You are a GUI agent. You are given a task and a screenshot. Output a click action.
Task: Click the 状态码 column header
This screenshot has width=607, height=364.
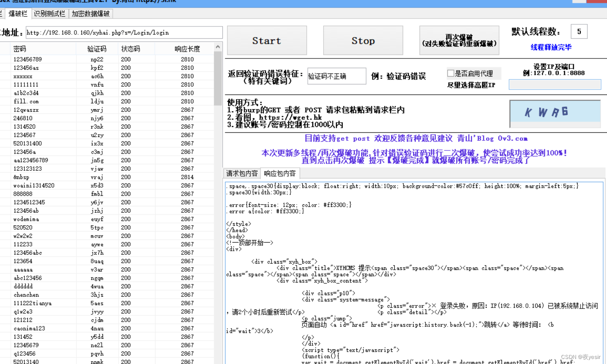point(130,49)
